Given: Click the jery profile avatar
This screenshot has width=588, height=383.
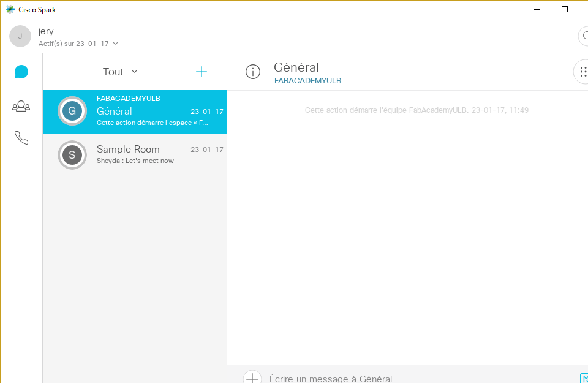Looking at the screenshot, I should tap(20, 36).
